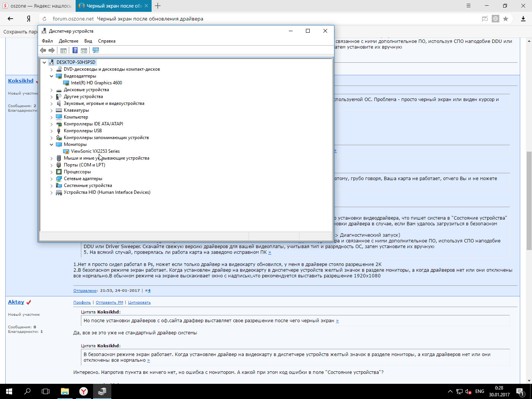This screenshot has width=532, height=399.
Task: Open Windows taskbar search
Action: click(x=27, y=391)
